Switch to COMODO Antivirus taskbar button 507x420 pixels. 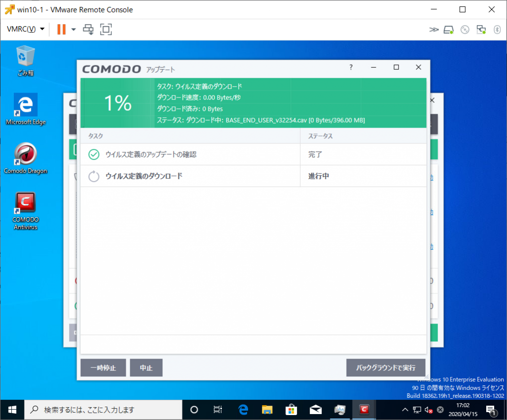364,410
